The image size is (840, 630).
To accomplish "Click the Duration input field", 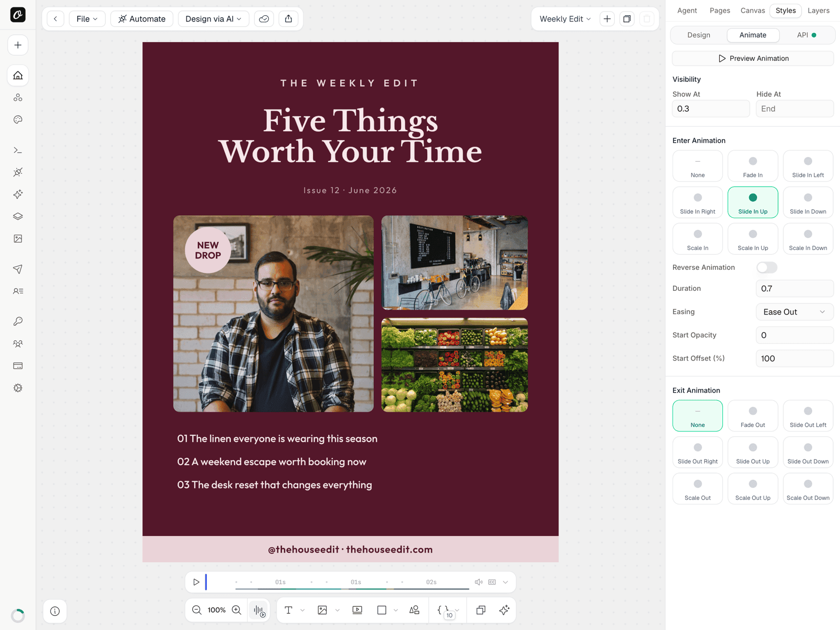I will click(x=795, y=289).
